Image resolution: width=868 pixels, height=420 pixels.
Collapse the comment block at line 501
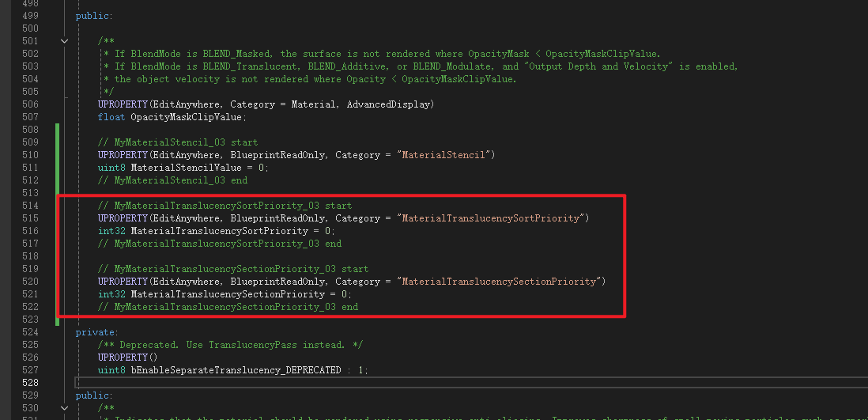pos(64,41)
